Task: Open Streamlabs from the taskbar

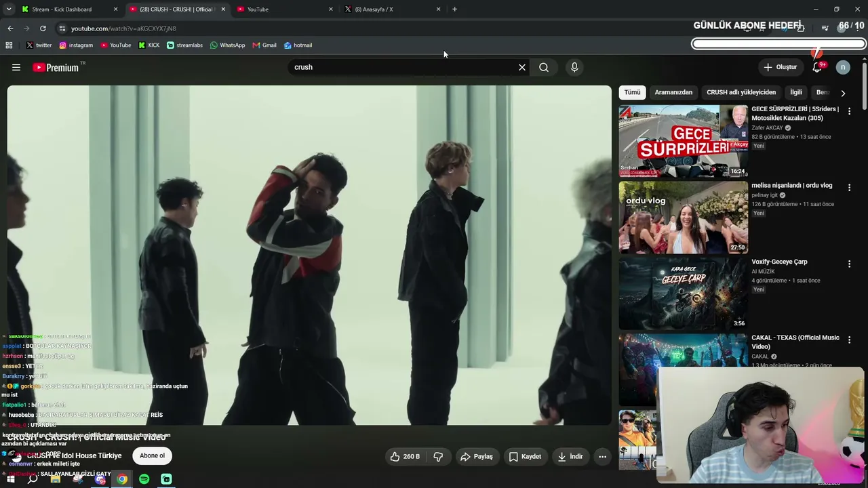Action: (x=166, y=479)
